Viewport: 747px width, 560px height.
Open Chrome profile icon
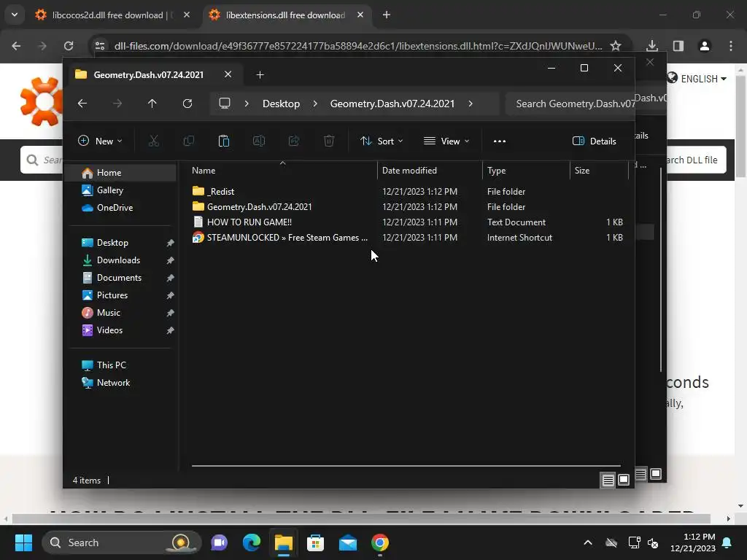705,46
